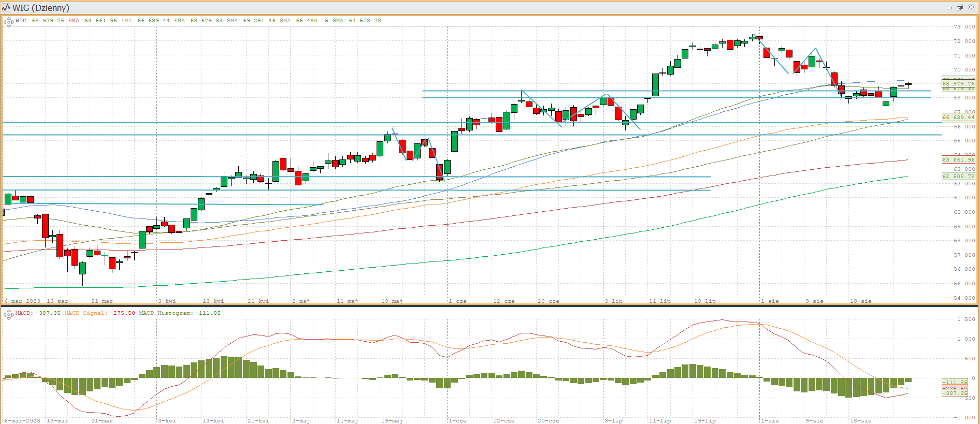Image resolution: width=980 pixels, height=424 pixels.
Task: Select the brown SMA 66 480.15 legend label
Action: 304,21
